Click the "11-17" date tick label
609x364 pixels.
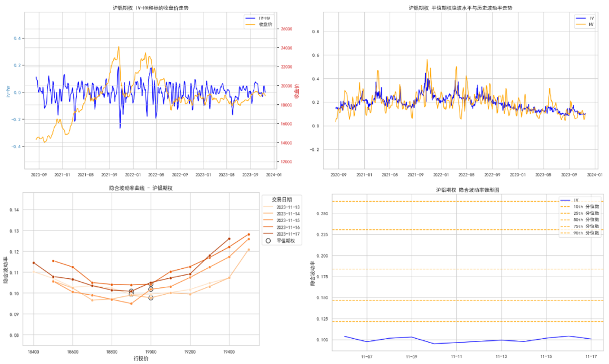(591, 357)
